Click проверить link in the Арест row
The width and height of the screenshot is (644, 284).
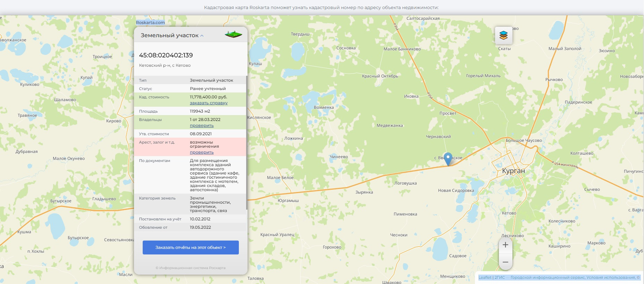click(202, 152)
